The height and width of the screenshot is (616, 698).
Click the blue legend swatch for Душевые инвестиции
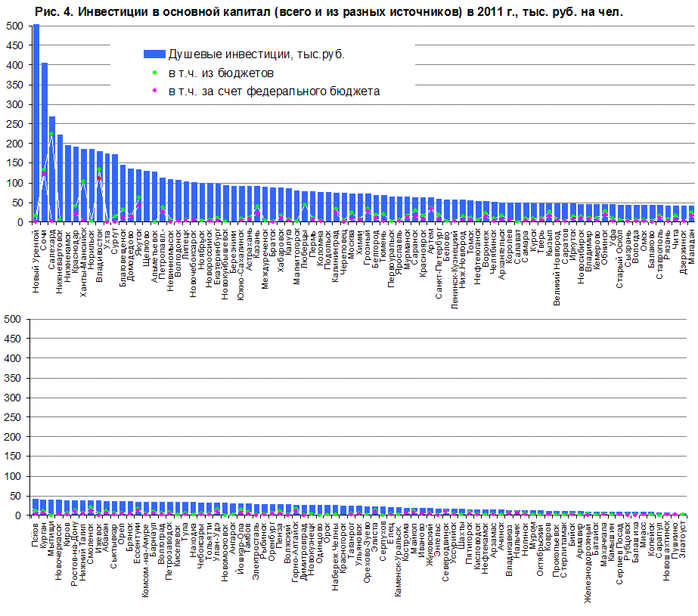(154, 54)
